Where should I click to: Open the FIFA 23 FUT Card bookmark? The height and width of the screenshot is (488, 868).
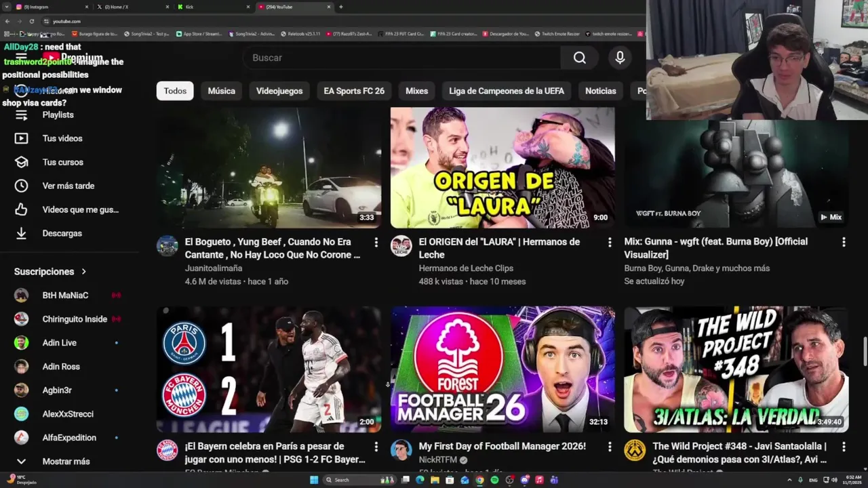pyautogui.click(x=400, y=33)
